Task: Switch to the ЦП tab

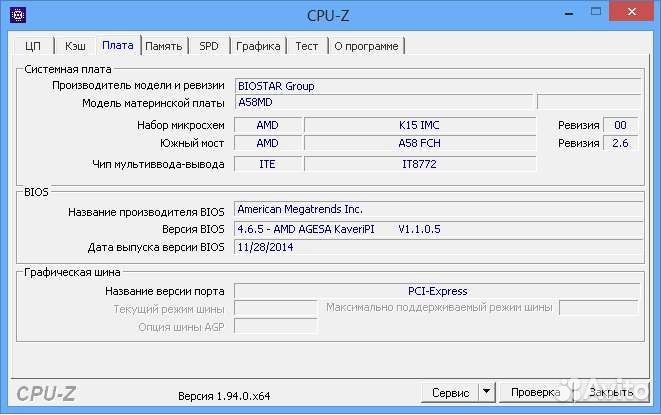Action: (x=33, y=46)
